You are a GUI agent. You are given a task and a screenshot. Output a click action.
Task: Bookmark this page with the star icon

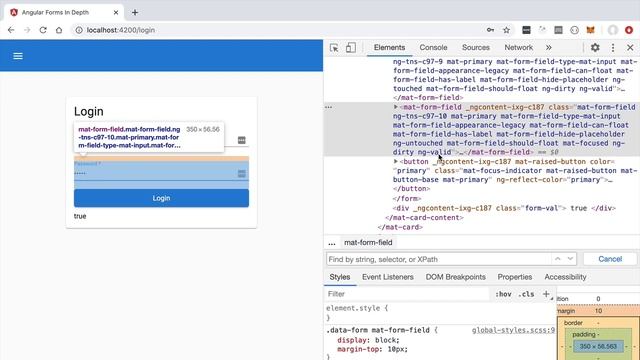point(507,30)
